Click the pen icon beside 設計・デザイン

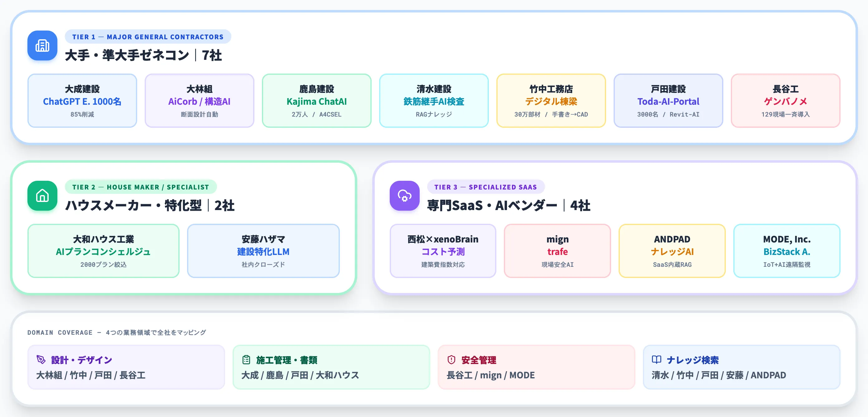(x=41, y=360)
